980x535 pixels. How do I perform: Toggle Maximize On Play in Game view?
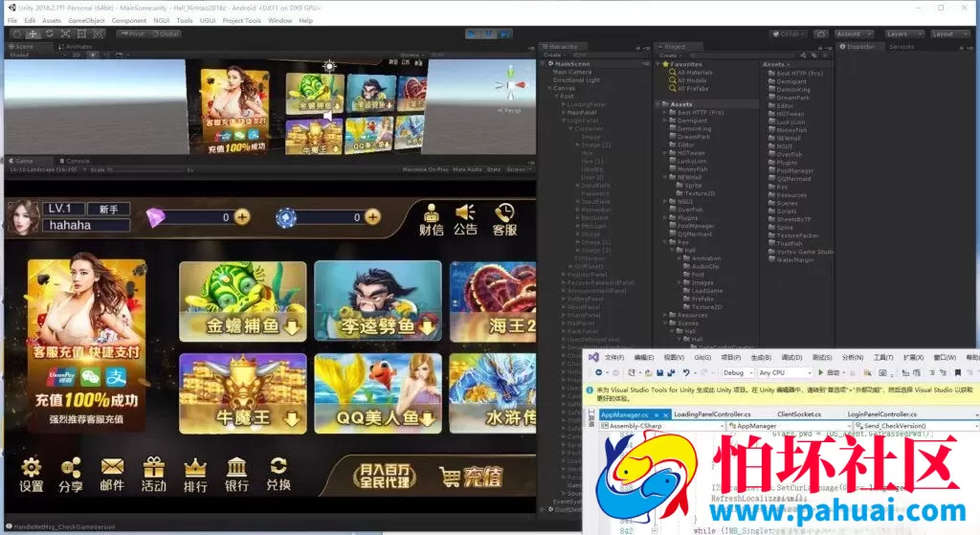click(x=425, y=169)
